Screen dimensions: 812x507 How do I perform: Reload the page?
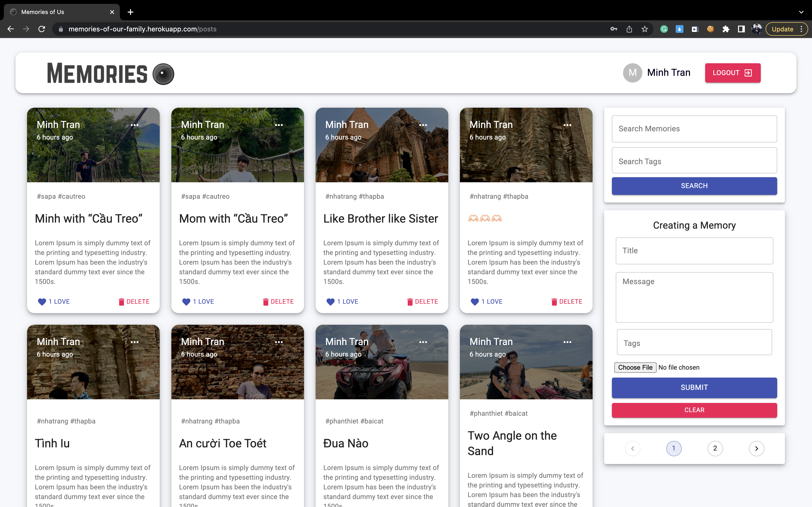42,29
